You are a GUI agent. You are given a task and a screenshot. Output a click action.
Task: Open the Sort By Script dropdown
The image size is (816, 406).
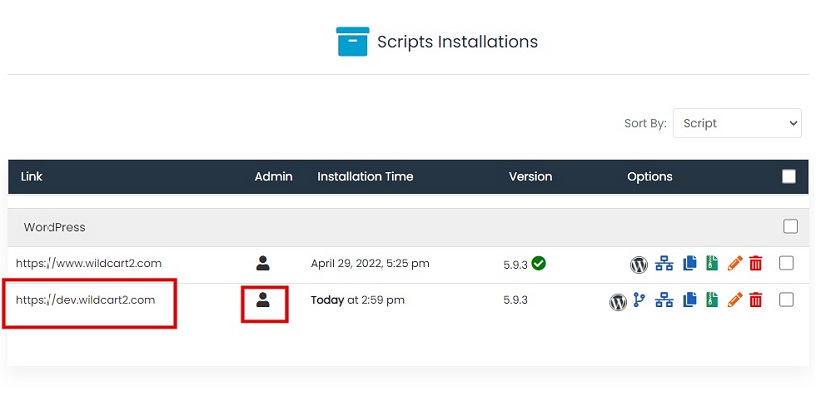click(737, 123)
